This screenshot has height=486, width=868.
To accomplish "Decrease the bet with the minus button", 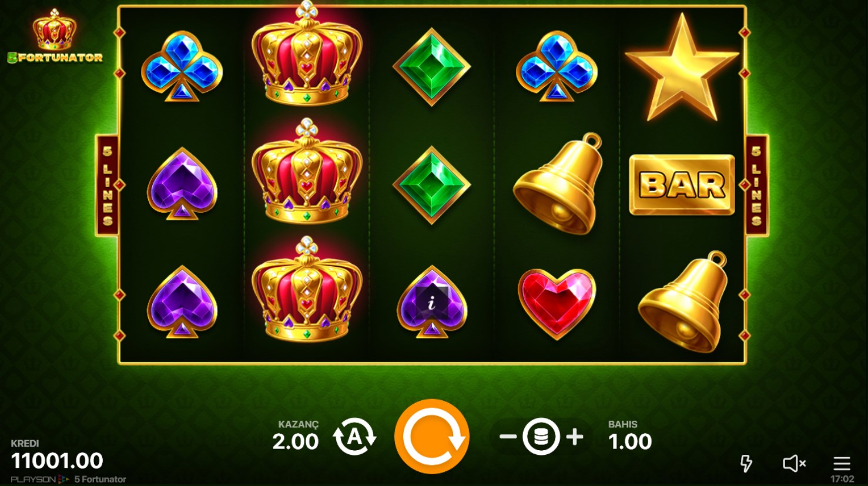I will pyautogui.click(x=508, y=437).
